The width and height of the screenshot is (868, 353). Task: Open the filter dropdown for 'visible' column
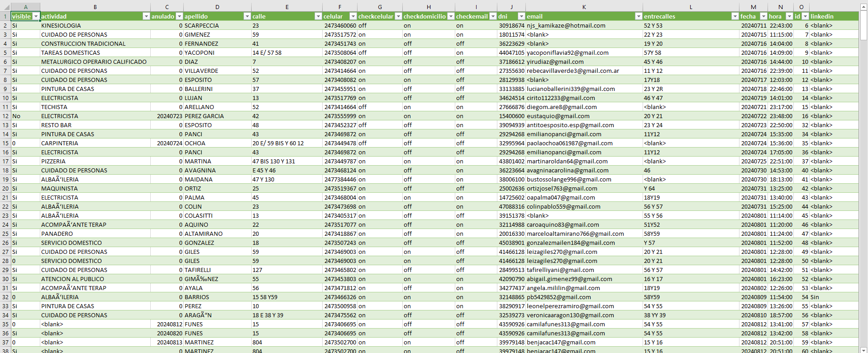click(x=36, y=16)
